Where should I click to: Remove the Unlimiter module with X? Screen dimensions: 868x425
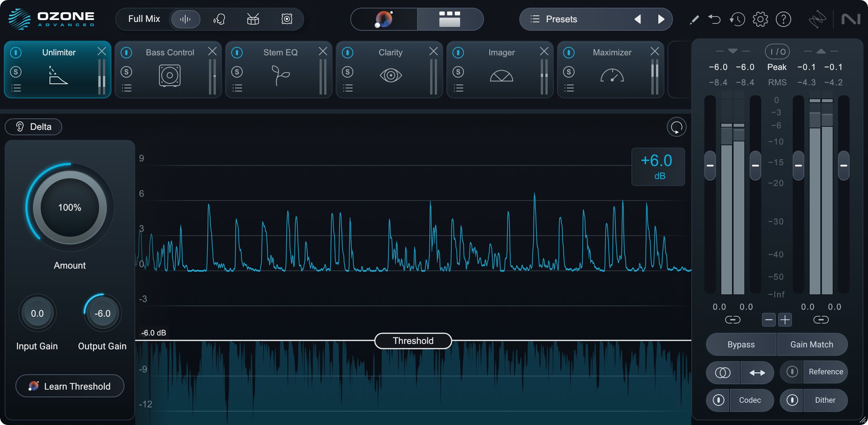click(x=102, y=51)
